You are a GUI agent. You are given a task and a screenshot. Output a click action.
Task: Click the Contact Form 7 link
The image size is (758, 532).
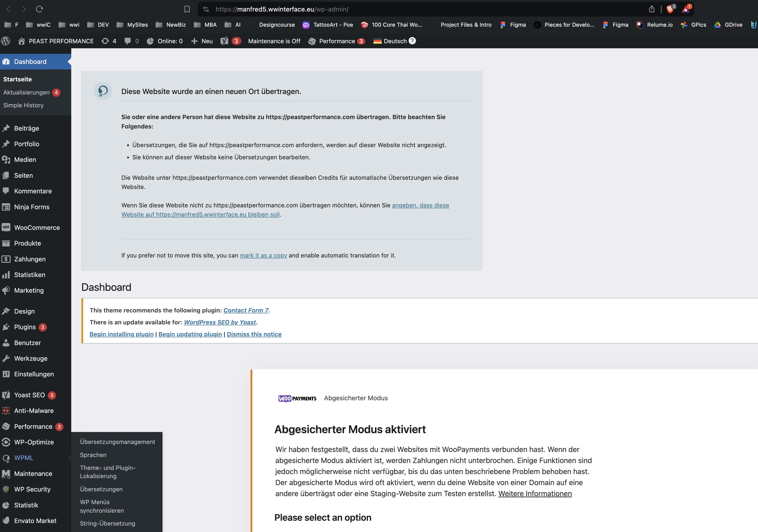[x=246, y=310]
